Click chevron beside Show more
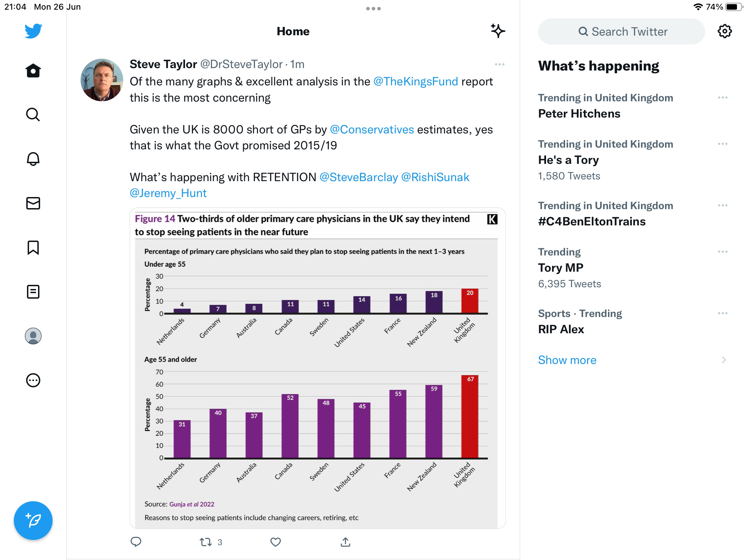 (x=724, y=360)
